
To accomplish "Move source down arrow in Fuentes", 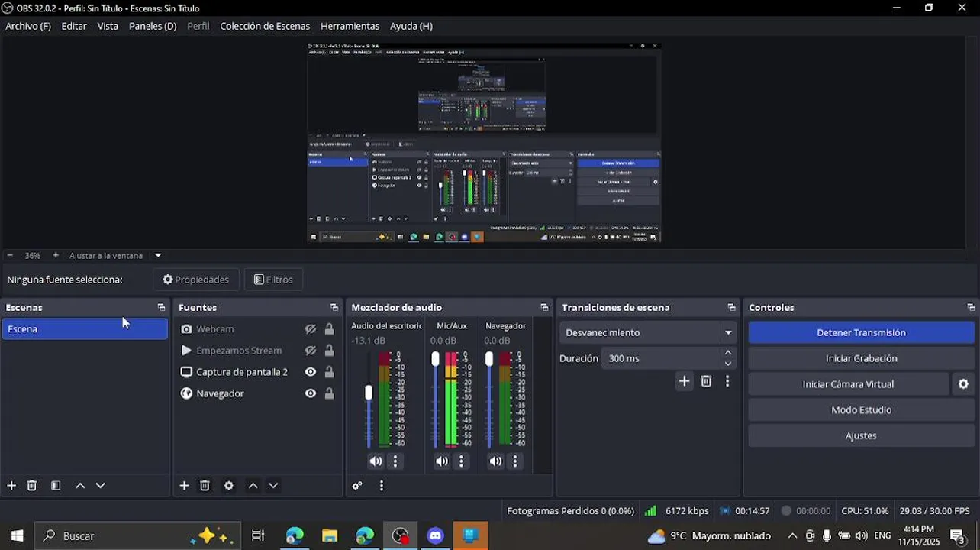I will point(273,486).
